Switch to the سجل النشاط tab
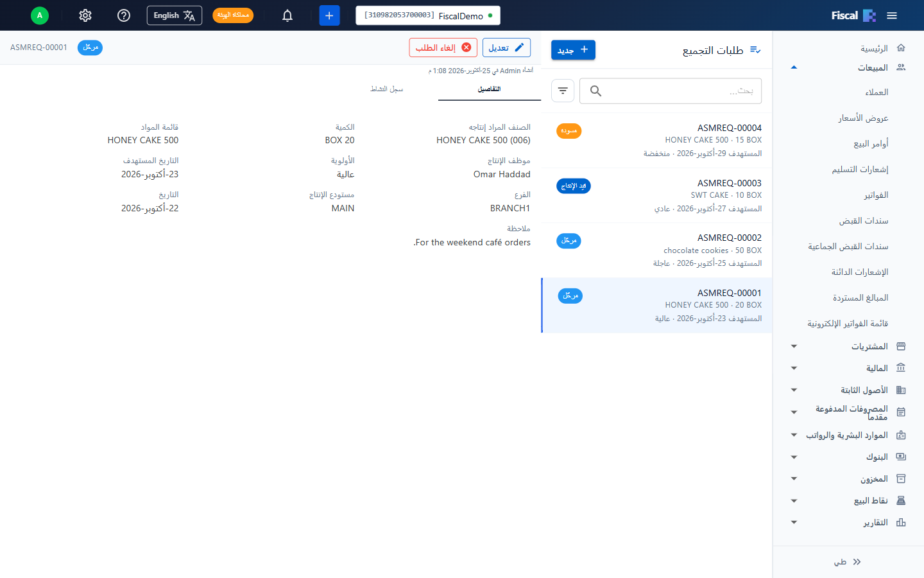This screenshot has height=578, width=924. pos(387,89)
